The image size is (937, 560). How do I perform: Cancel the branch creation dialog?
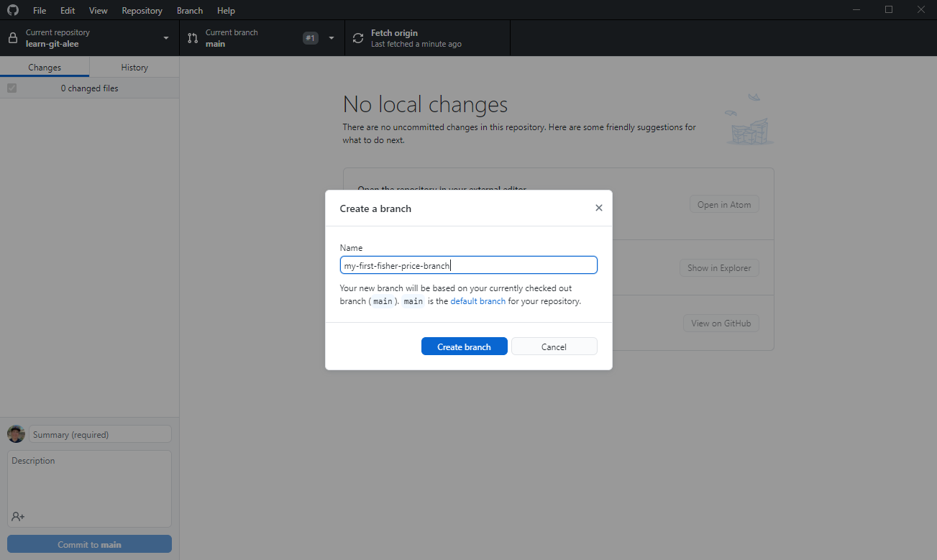coord(554,346)
